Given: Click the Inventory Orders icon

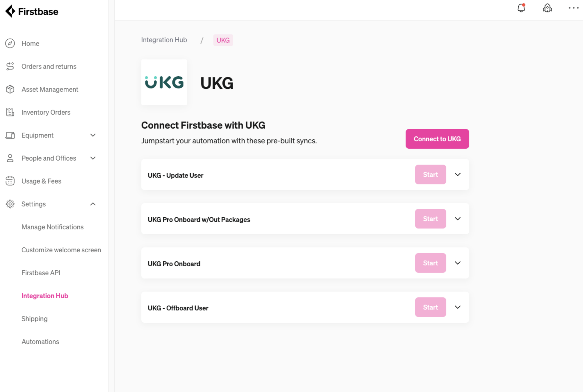Looking at the screenshot, I should pos(10,112).
